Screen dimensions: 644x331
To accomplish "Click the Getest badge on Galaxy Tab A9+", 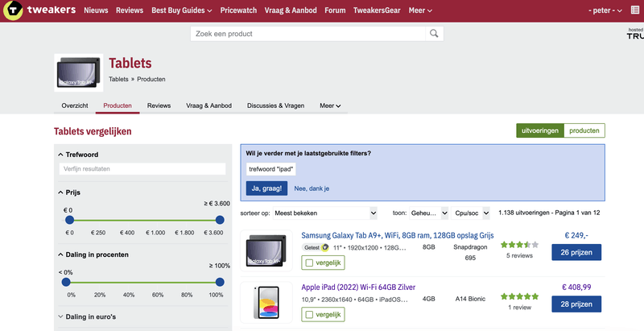I will [315, 247].
